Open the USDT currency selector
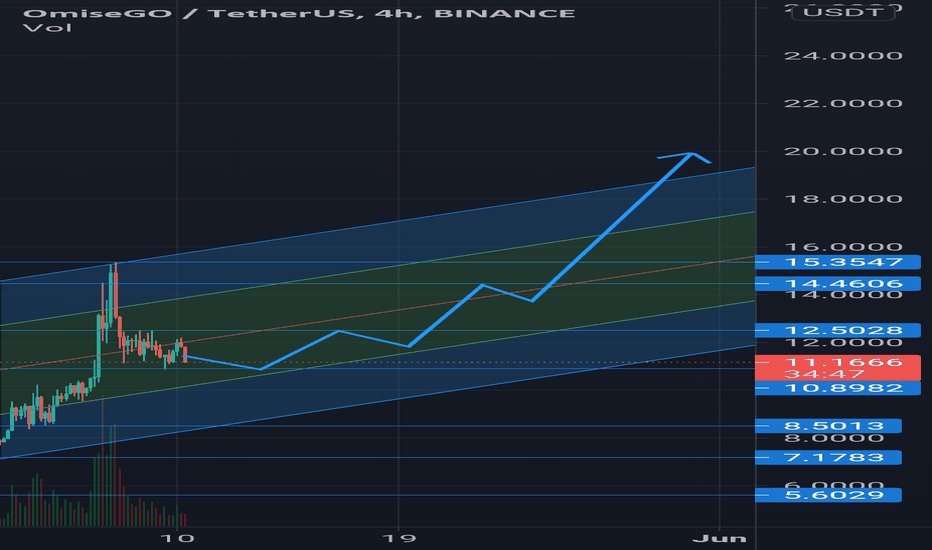The width and height of the screenshot is (932, 550). pos(843,12)
